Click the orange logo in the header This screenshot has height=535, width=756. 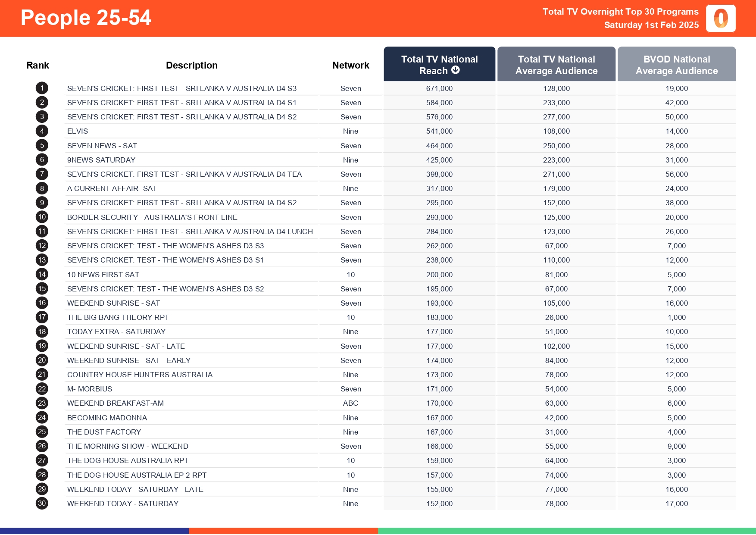pos(721,19)
